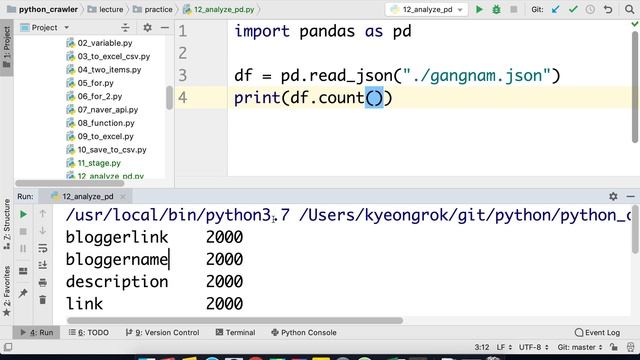Click the Run output horizontal scrollbar
This screenshot has height=360, width=640.
click(235, 320)
